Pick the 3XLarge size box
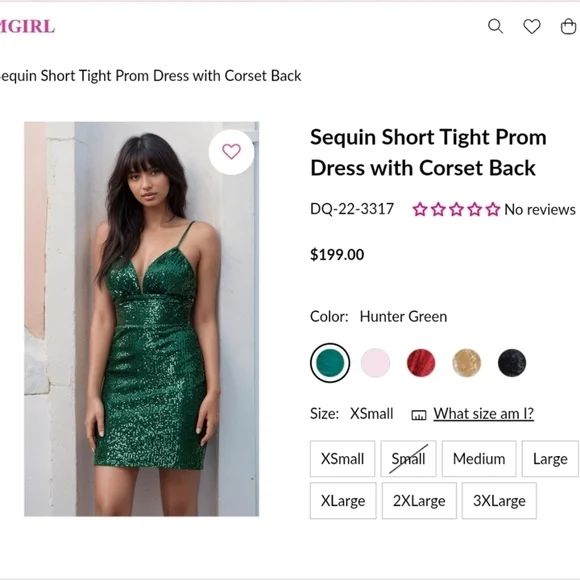The height and width of the screenshot is (580, 580). point(499,500)
